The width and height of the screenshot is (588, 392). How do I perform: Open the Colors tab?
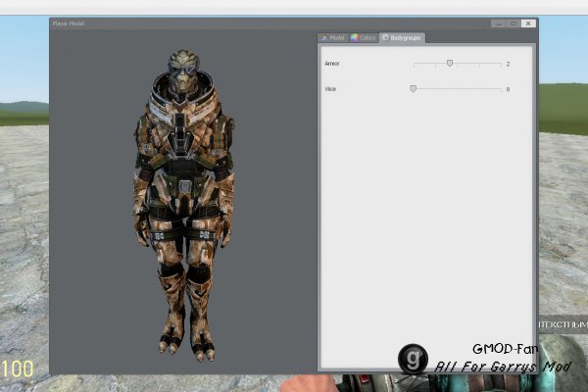click(363, 38)
